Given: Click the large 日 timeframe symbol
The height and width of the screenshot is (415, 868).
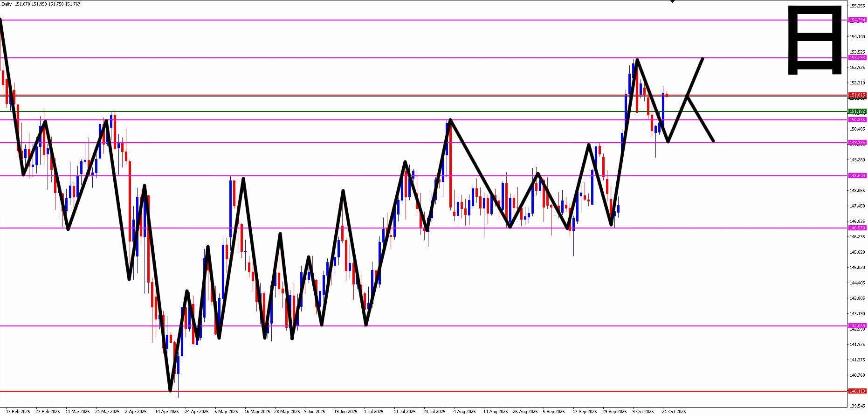Looking at the screenshot, I should (x=815, y=40).
